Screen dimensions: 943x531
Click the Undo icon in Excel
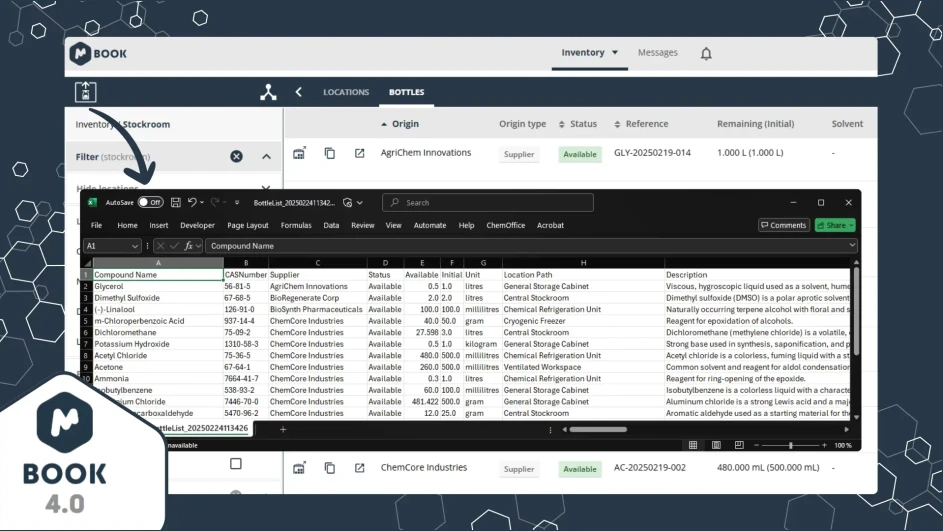(x=192, y=203)
